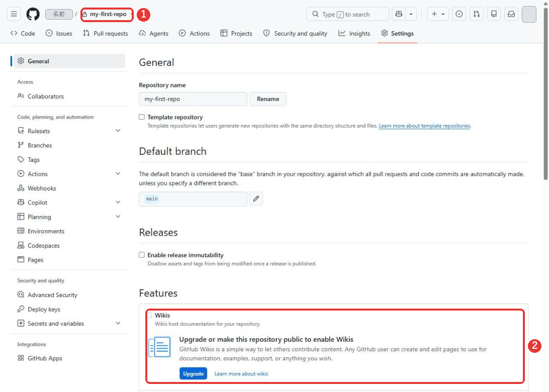Open the user avatar menu
Image resolution: width=549 pixels, height=392 pixels.
click(x=529, y=14)
